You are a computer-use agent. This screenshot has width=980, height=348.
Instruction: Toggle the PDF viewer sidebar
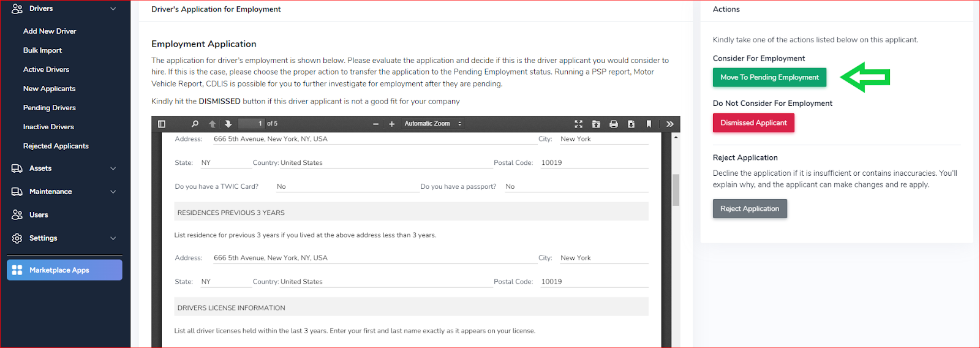pos(162,124)
